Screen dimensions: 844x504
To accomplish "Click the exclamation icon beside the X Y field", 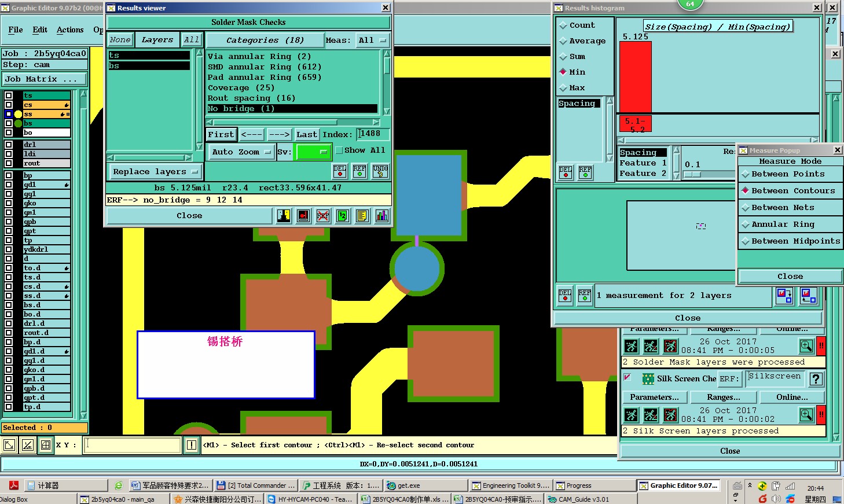I will (192, 445).
